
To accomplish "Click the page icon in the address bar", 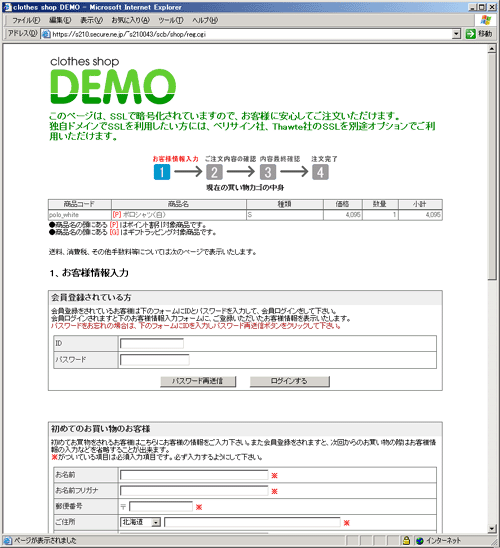I will (46, 34).
